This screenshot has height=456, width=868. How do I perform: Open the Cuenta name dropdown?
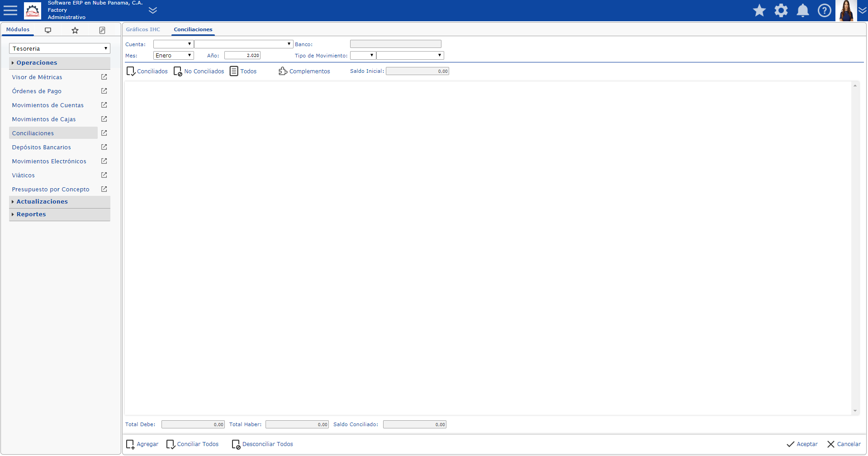244,44
